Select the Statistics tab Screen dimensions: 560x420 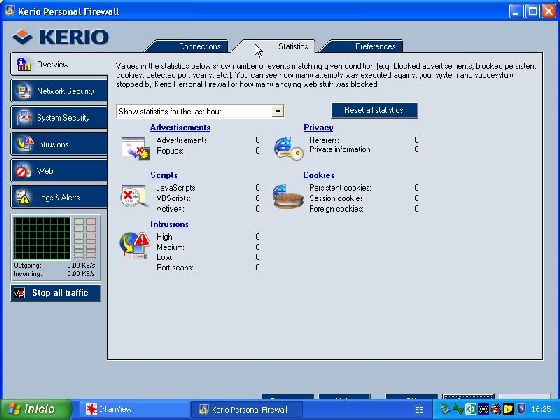pyautogui.click(x=279, y=46)
